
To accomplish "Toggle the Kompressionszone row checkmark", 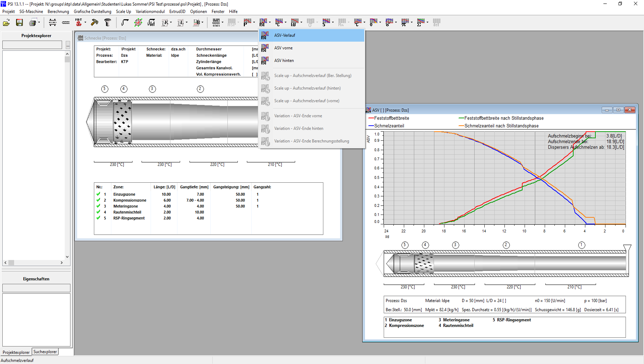I will pos(98,200).
